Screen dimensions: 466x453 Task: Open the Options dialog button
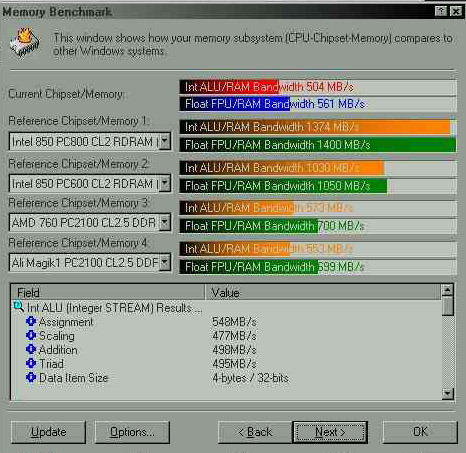(132, 432)
